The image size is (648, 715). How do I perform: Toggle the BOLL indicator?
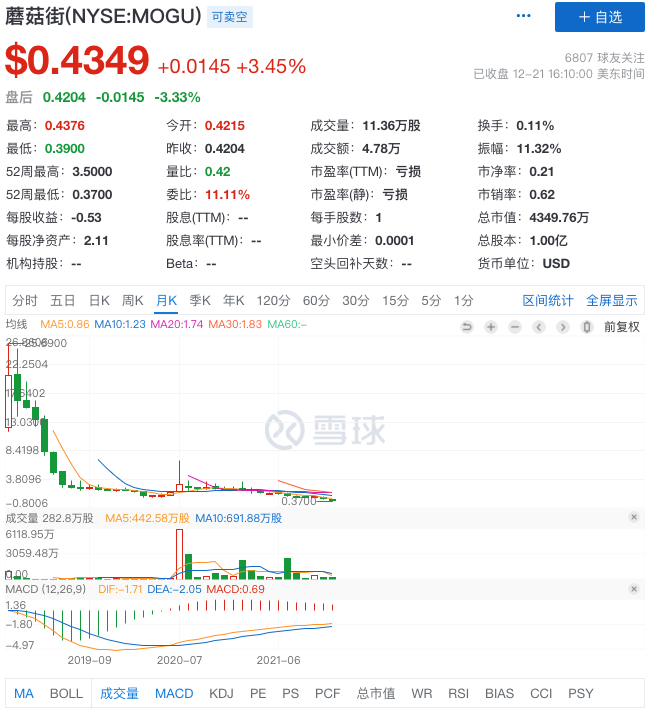pos(66,694)
